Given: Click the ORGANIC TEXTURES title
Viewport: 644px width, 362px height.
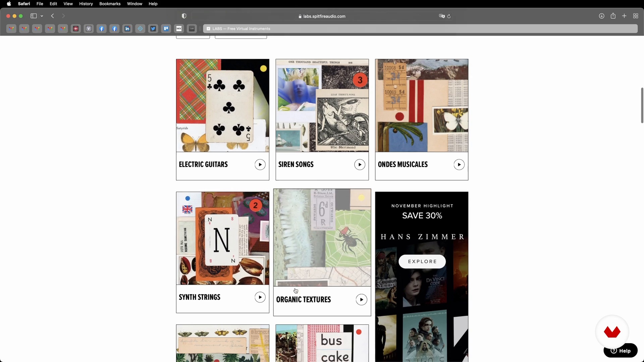Looking at the screenshot, I should click(304, 300).
